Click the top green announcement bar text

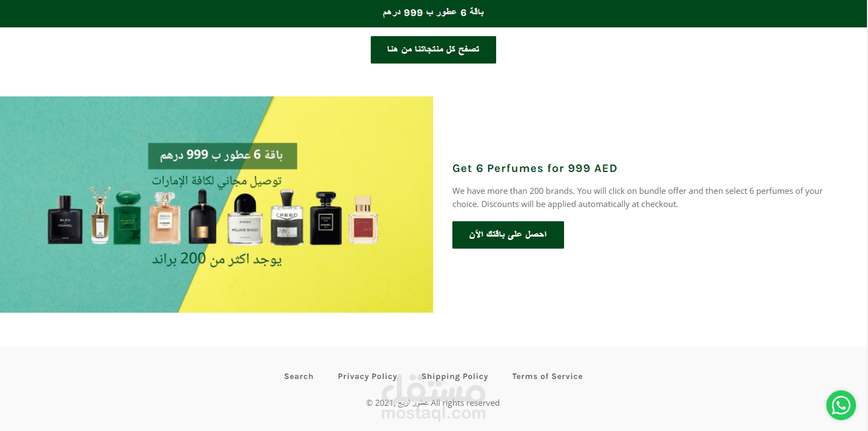[433, 13]
